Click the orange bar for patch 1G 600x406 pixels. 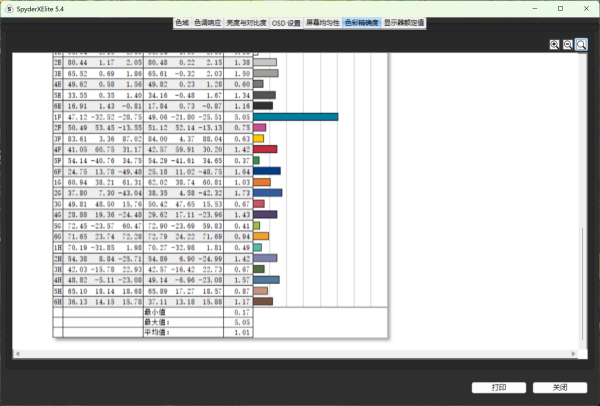tap(261, 182)
